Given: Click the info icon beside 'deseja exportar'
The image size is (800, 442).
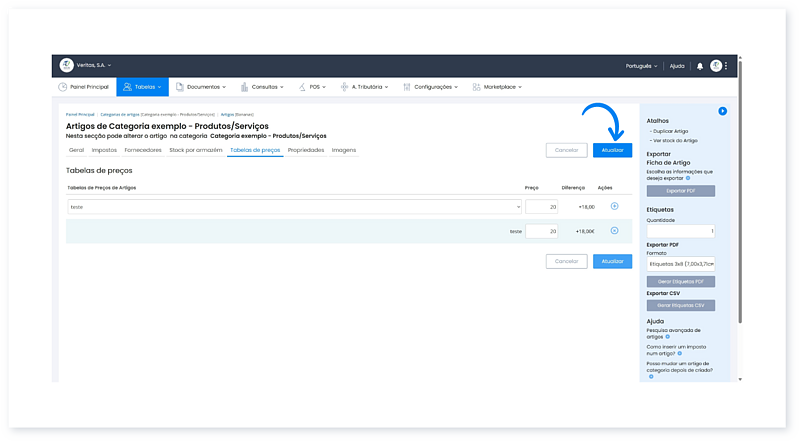Looking at the screenshot, I should point(688,178).
